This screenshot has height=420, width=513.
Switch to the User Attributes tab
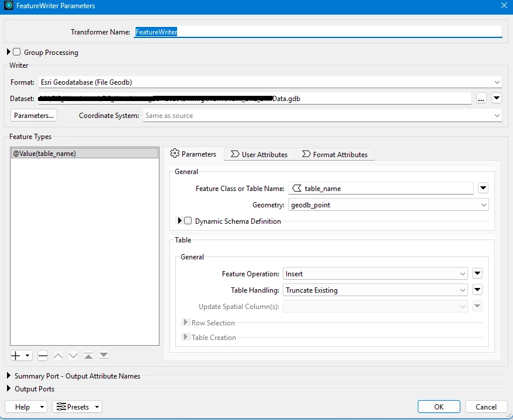tap(259, 154)
